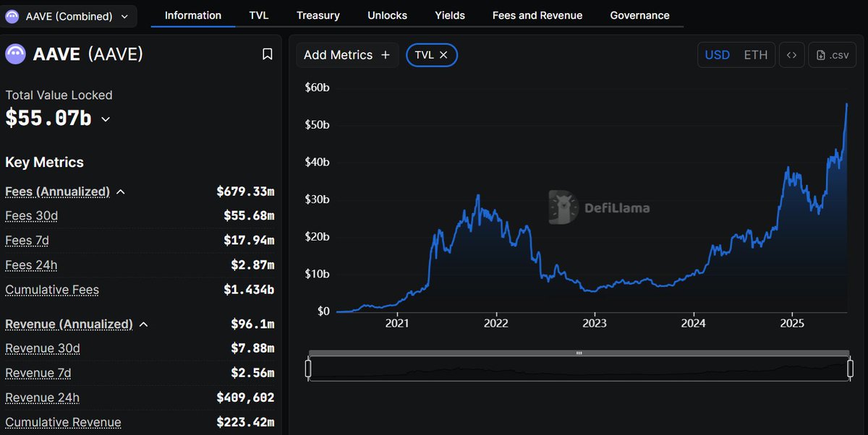The width and height of the screenshot is (868, 435).
Task: Switch chart denomination to USD
Action: point(717,55)
